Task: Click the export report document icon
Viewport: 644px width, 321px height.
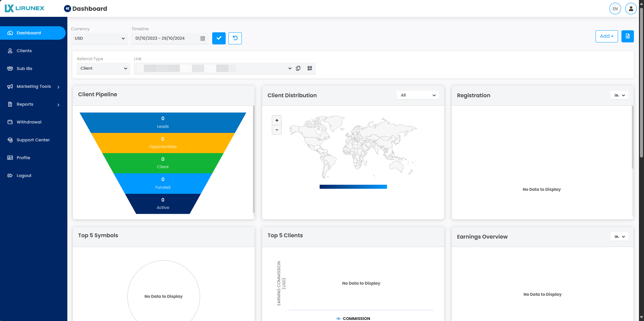Action: coord(627,36)
